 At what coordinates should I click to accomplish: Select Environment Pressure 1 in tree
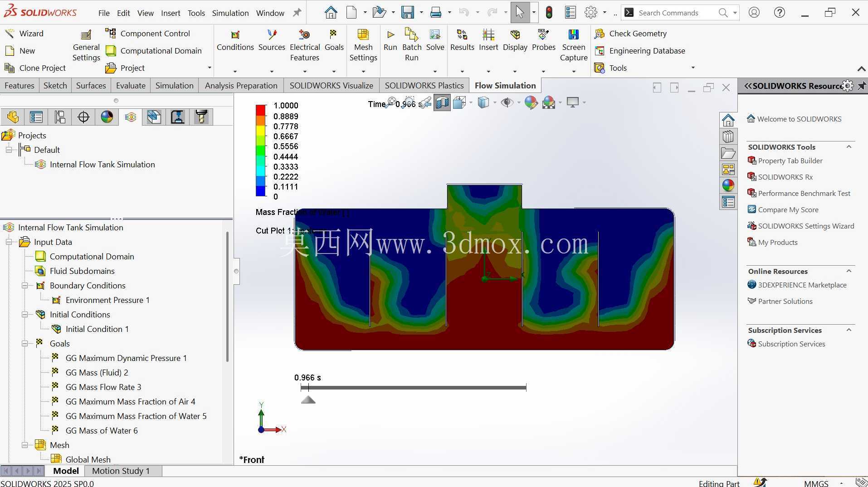(x=107, y=300)
